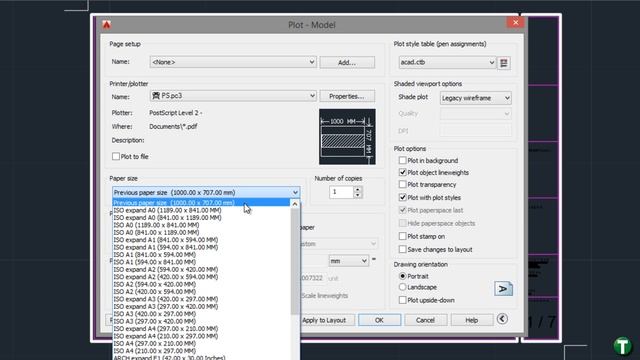Enable Plot in background
Screen dimensions: 640x360
click(x=402, y=160)
